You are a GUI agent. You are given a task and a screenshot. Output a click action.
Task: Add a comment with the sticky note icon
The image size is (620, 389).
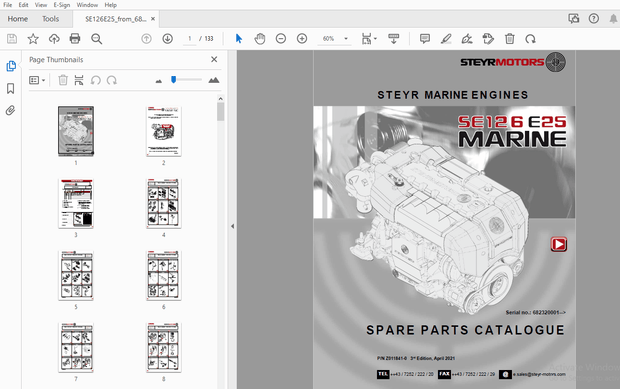tap(425, 38)
